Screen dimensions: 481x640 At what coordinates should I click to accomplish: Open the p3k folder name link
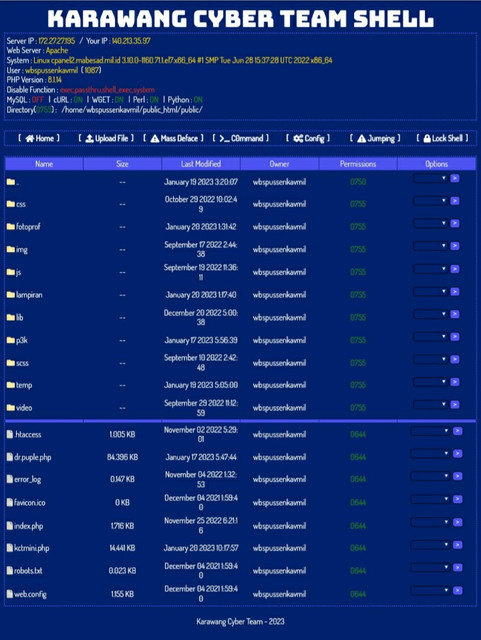[22, 340]
